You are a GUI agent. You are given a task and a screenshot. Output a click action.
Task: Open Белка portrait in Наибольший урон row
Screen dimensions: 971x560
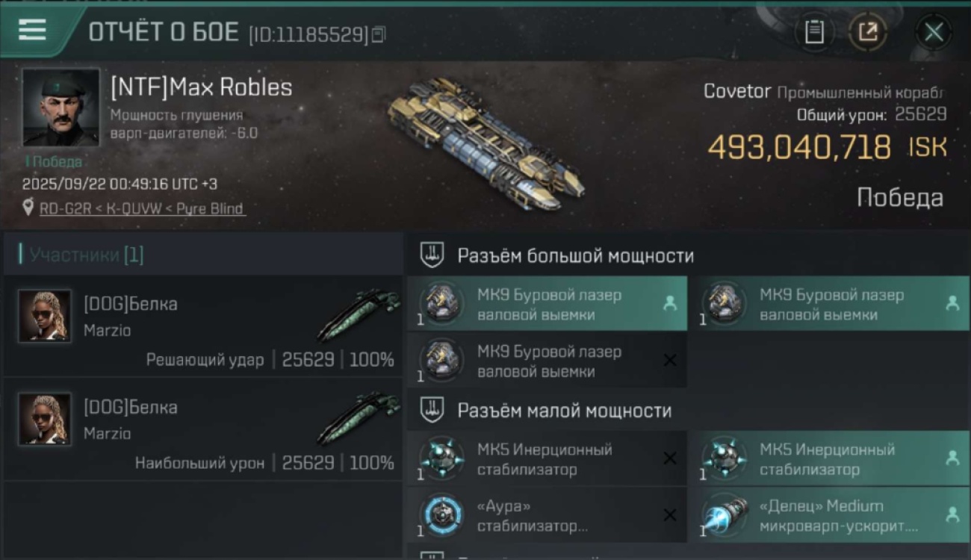(45, 419)
